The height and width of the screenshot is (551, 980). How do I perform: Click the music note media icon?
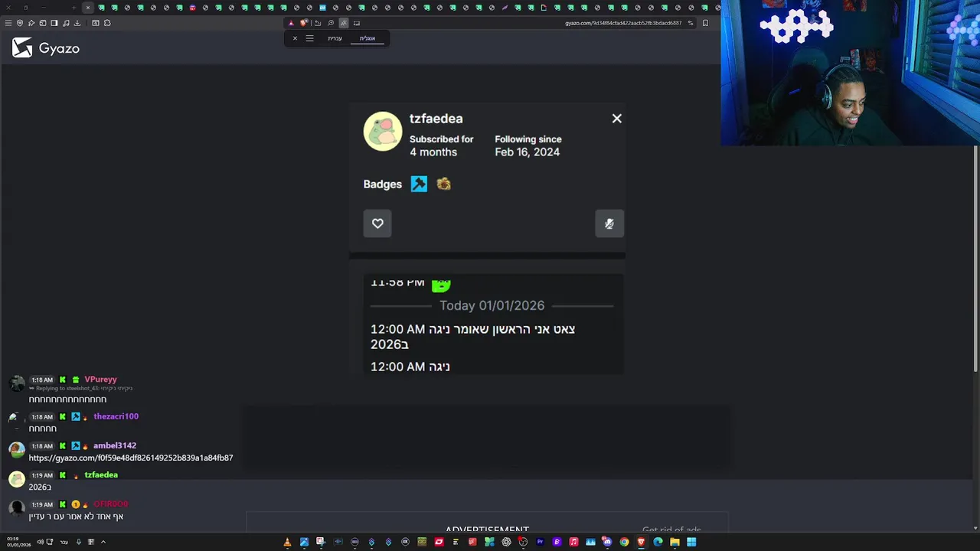pyautogui.click(x=66, y=23)
